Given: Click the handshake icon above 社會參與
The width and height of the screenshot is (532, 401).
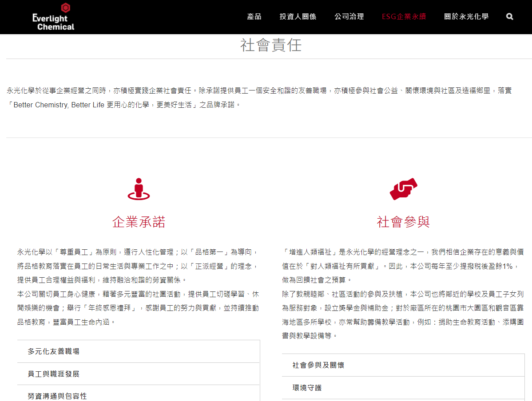Looking at the screenshot, I should pyautogui.click(x=403, y=189).
